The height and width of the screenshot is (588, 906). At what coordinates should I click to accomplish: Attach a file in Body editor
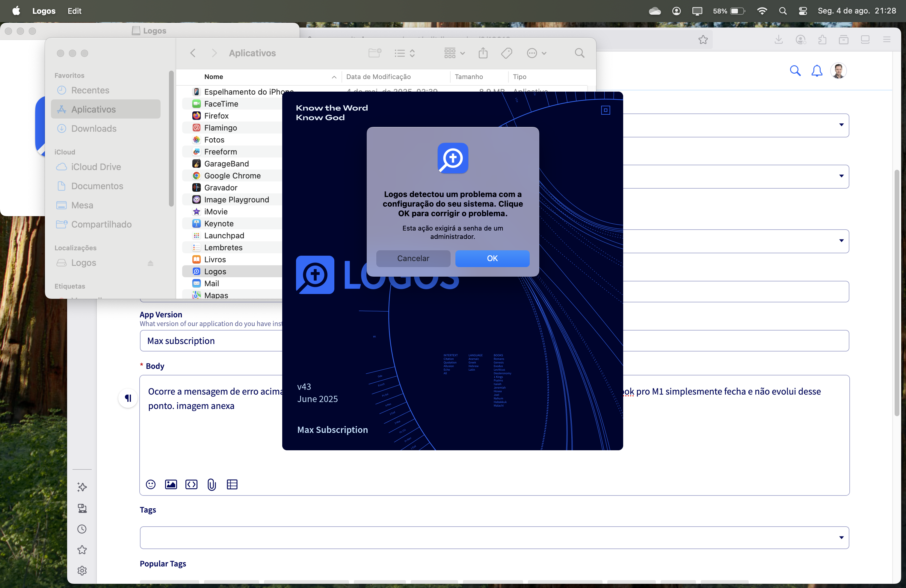pyautogui.click(x=212, y=484)
